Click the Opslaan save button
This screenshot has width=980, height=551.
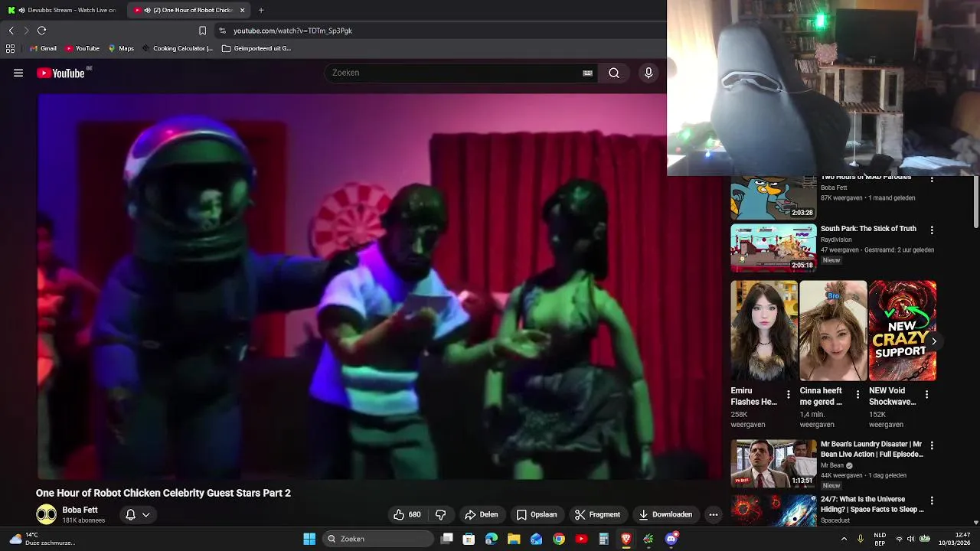point(537,514)
